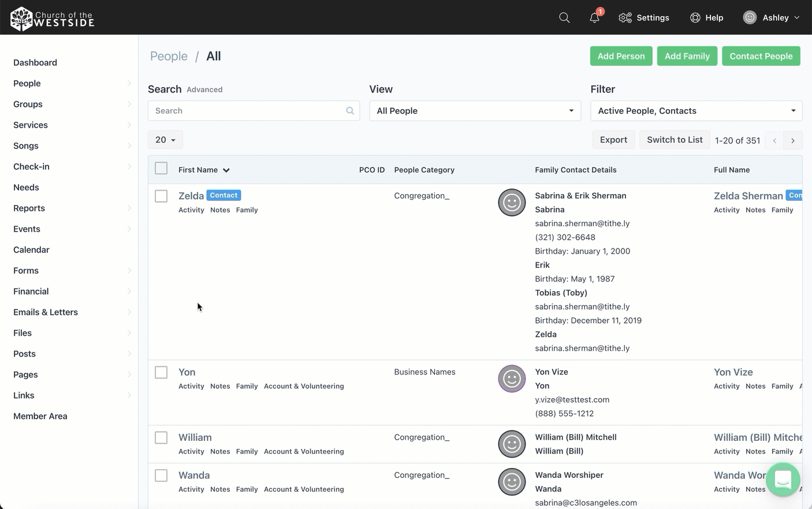812x509 pixels.
Task: Open the View dropdown showing All People
Action: click(475, 111)
